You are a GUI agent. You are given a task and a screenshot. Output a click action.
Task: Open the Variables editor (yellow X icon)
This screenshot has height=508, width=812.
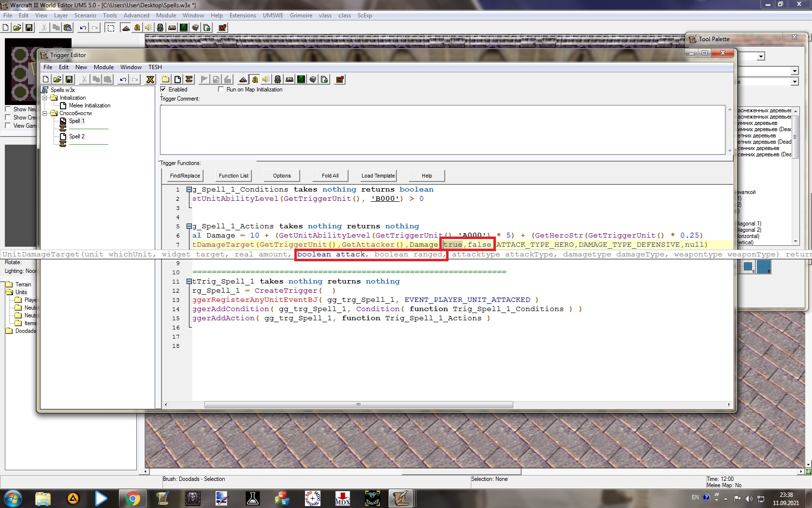coord(150,79)
